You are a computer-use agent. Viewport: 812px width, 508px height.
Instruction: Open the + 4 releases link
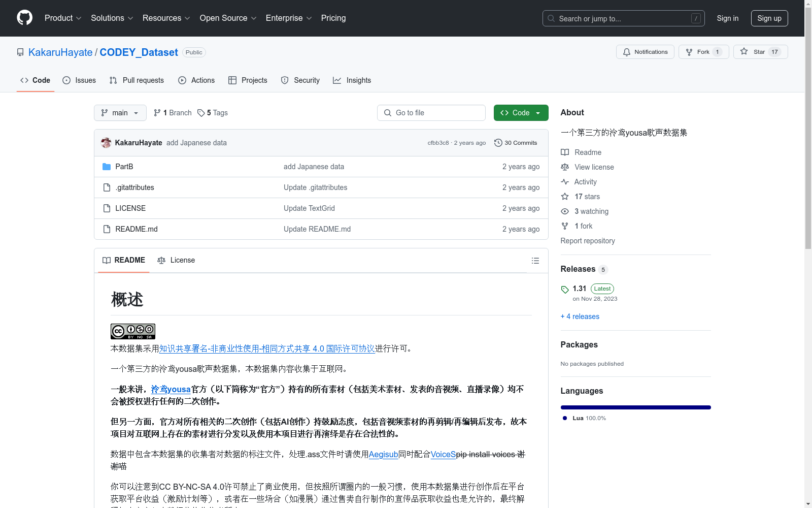click(x=580, y=316)
